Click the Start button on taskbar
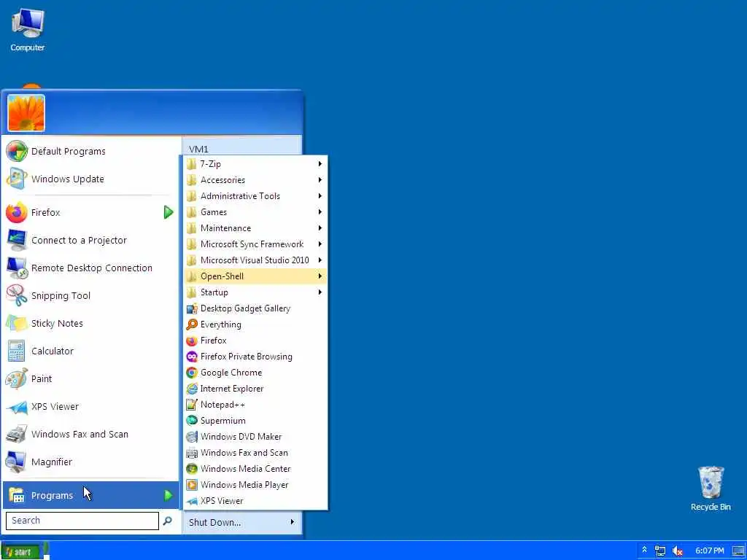The width and height of the screenshot is (747, 560). pyautogui.click(x=23, y=551)
